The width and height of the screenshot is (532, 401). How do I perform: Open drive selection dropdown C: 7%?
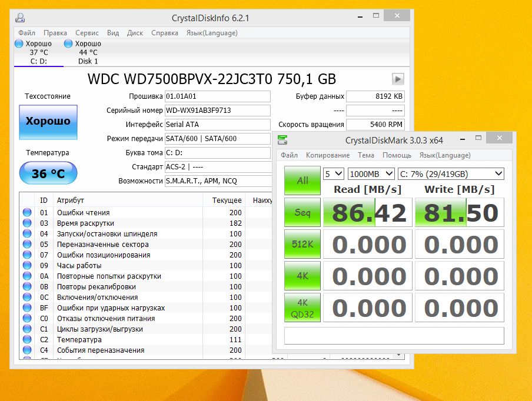[451, 174]
